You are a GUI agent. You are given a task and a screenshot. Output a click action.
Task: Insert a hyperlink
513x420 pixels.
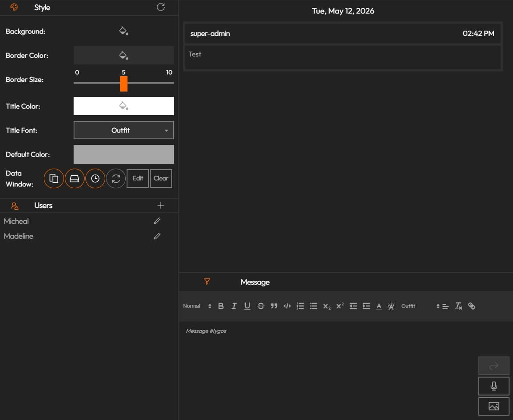tap(471, 306)
